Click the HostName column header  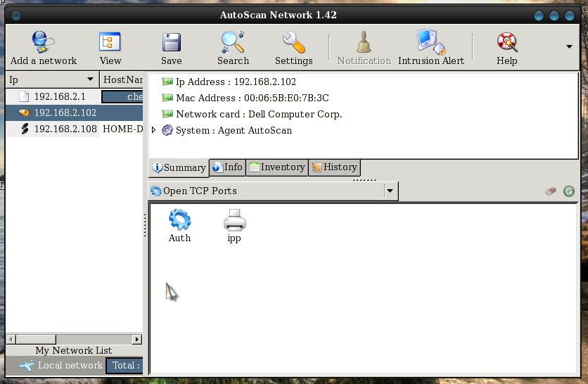click(122, 79)
